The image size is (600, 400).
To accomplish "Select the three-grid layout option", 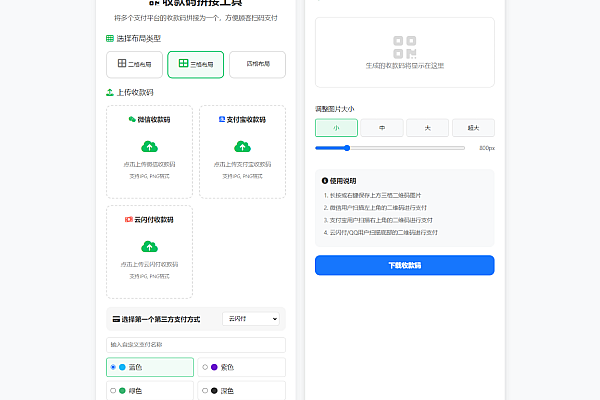I will click(196, 64).
